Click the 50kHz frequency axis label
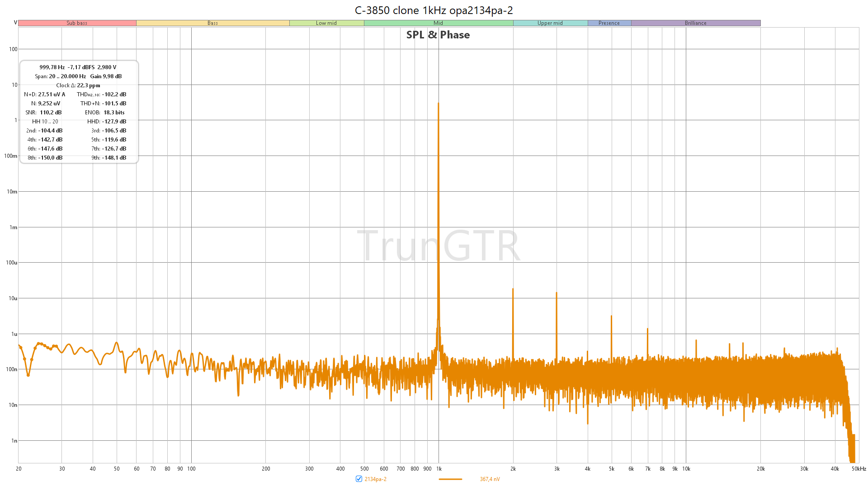The image size is (868, 486). pyautogui.click(x=859, y=469)
